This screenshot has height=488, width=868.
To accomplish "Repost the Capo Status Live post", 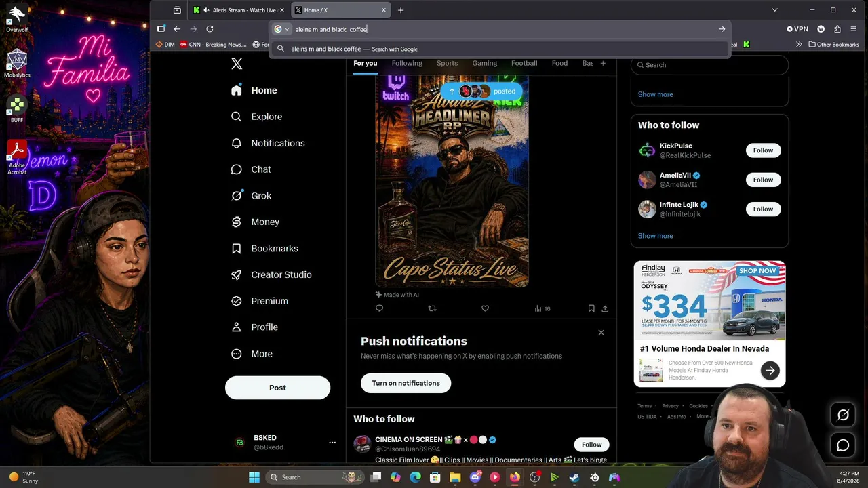I will pos(433,308).
